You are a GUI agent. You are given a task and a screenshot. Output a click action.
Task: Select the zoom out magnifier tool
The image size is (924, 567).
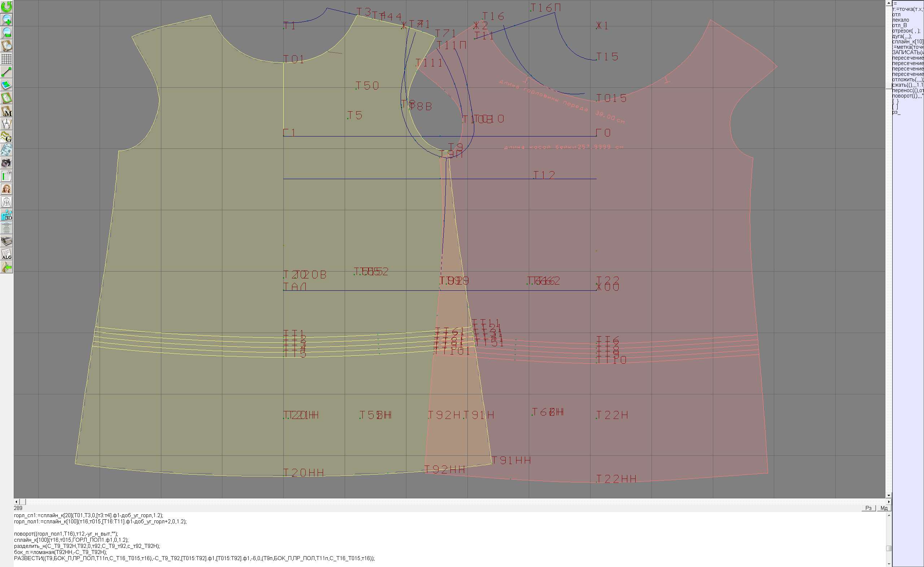[x=6, y=33]
